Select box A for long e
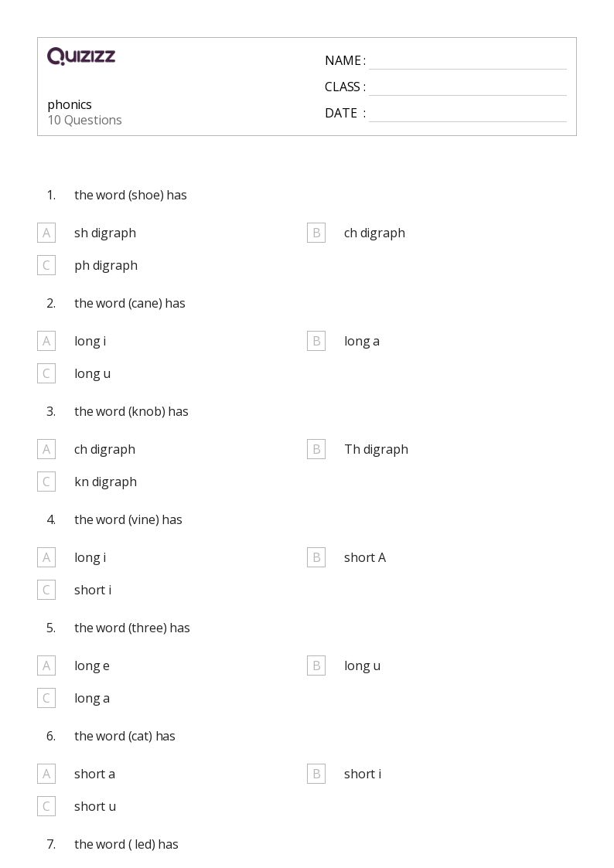The width and height of the screenshot is (614, 868). [x=46, y=665]
